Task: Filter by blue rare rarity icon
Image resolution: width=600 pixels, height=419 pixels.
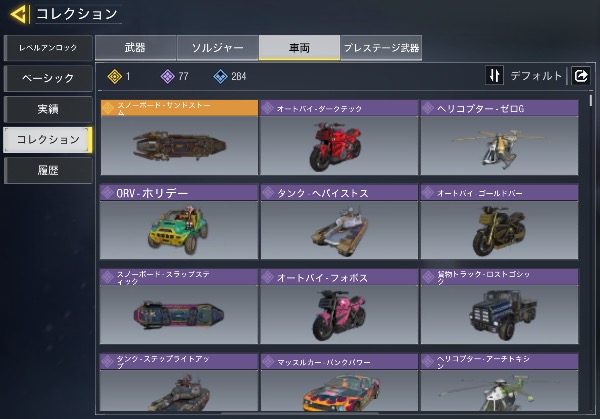Action: 220,76
